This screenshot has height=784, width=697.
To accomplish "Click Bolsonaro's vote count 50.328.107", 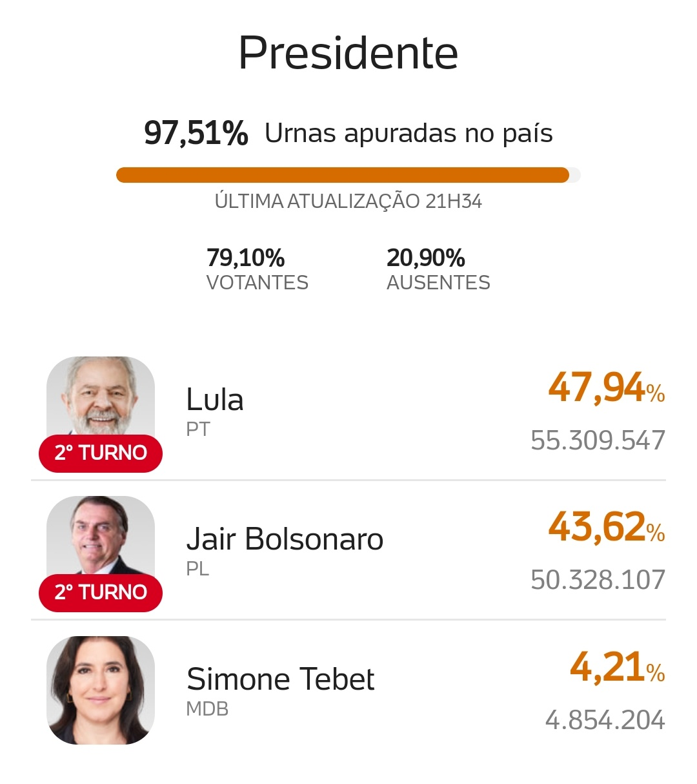I will [598, 580].
